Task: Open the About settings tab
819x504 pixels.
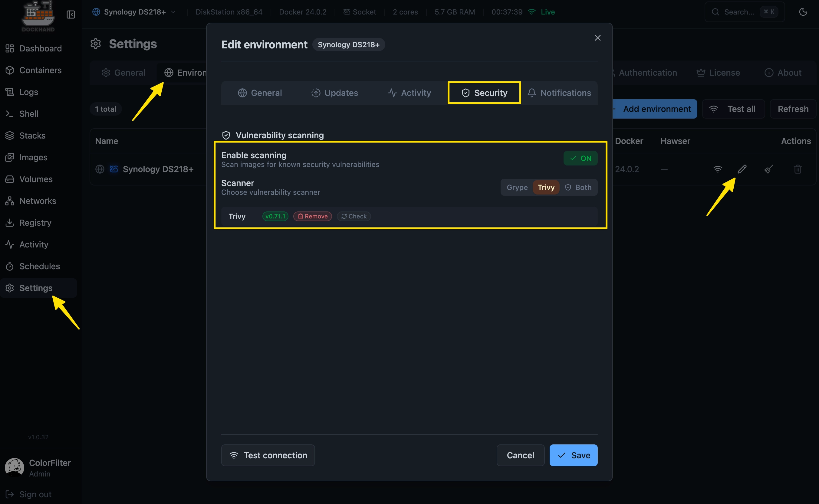Action: pyautogui.click(x=783, y=73)
